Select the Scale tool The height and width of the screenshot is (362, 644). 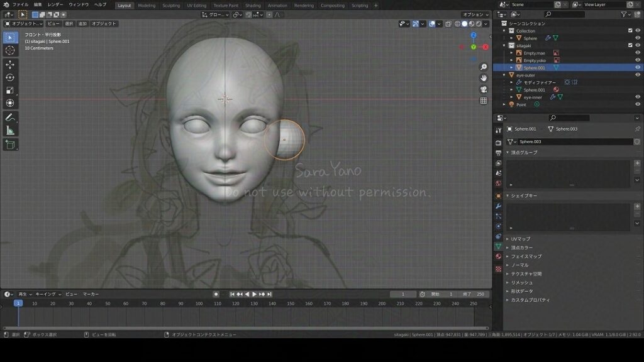[10, 90]
